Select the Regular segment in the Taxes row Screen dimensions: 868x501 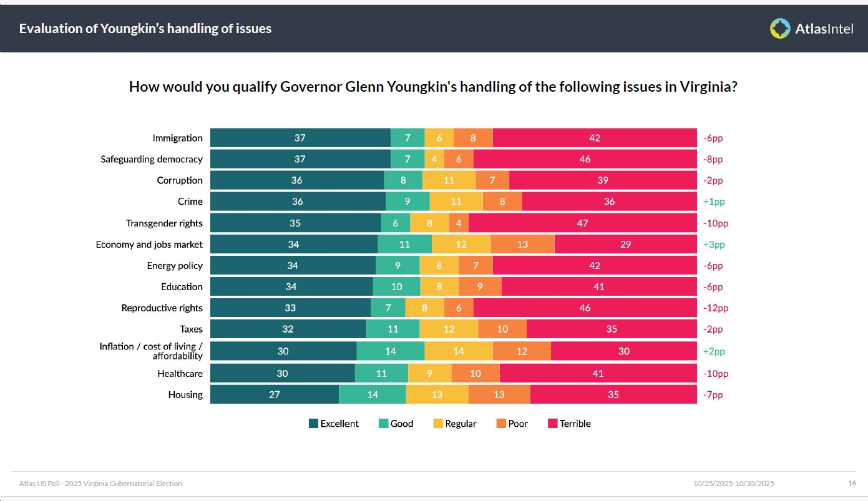pos(449,329)
